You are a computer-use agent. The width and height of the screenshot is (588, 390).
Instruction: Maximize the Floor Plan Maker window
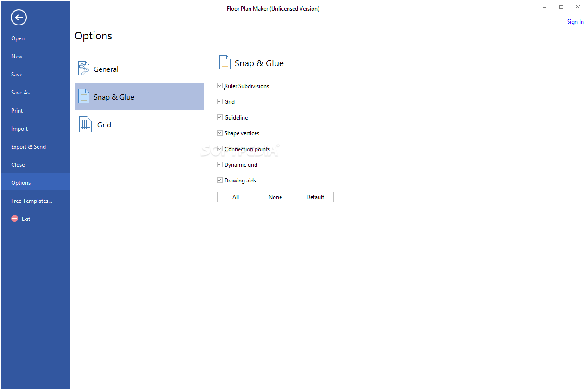coord(561,7)
